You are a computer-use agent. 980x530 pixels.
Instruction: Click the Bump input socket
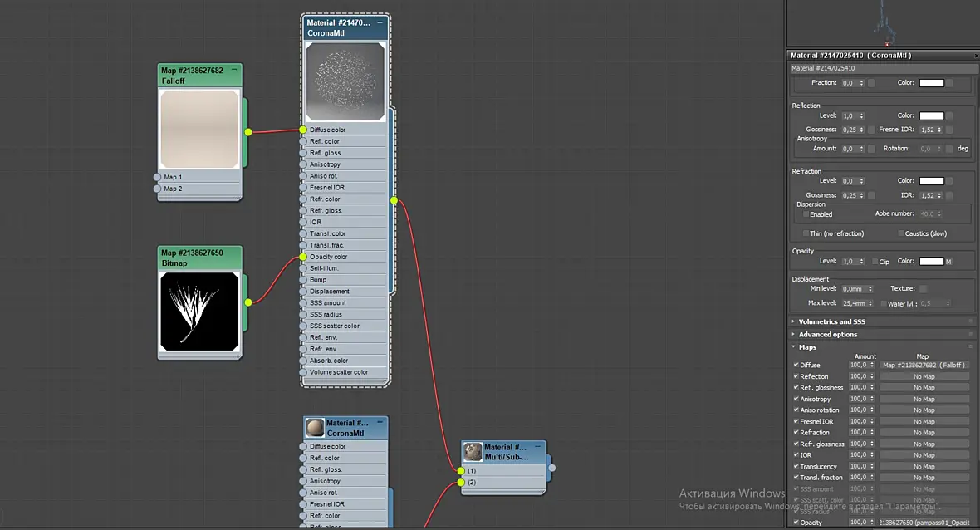(x=303, y=280)
